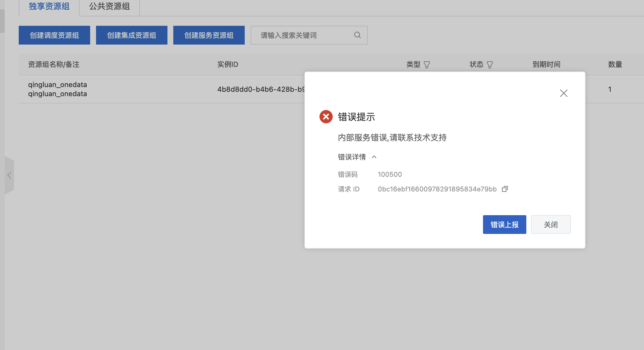Filter by 状态 column funnel icon

(x=490, y=64)
